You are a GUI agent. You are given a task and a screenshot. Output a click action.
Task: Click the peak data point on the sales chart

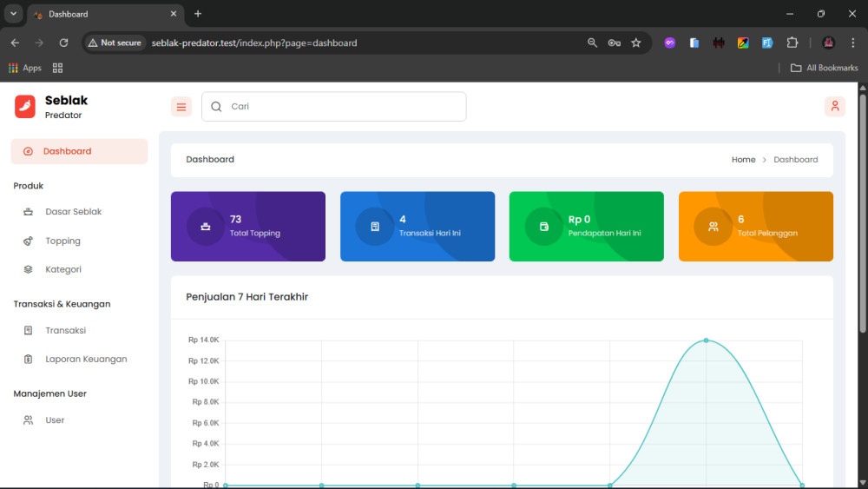click(x=706, y=340)
